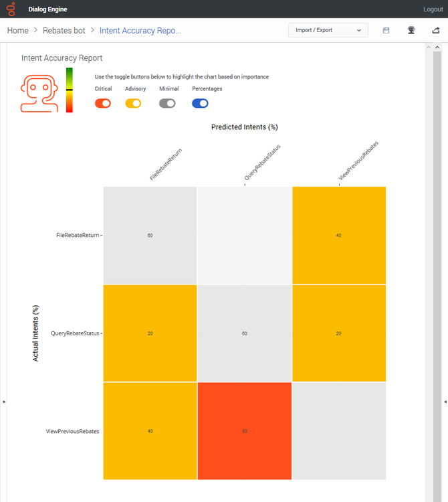Click the share/publish arrow icon
This screenshot has width=448, height=502.
point(436,30)
